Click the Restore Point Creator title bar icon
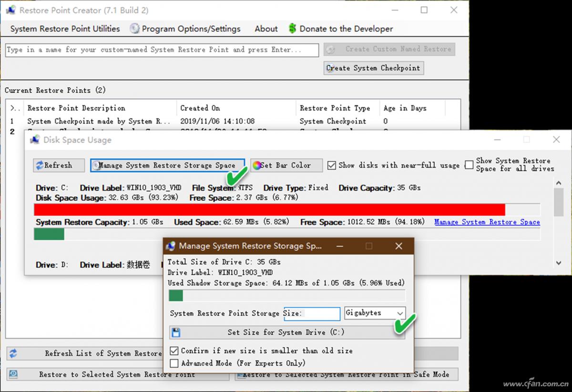 click(x=10, y=10)
